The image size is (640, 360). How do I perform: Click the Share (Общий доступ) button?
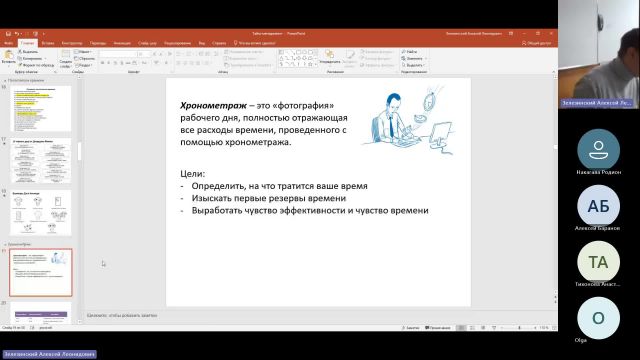[536, 43]
